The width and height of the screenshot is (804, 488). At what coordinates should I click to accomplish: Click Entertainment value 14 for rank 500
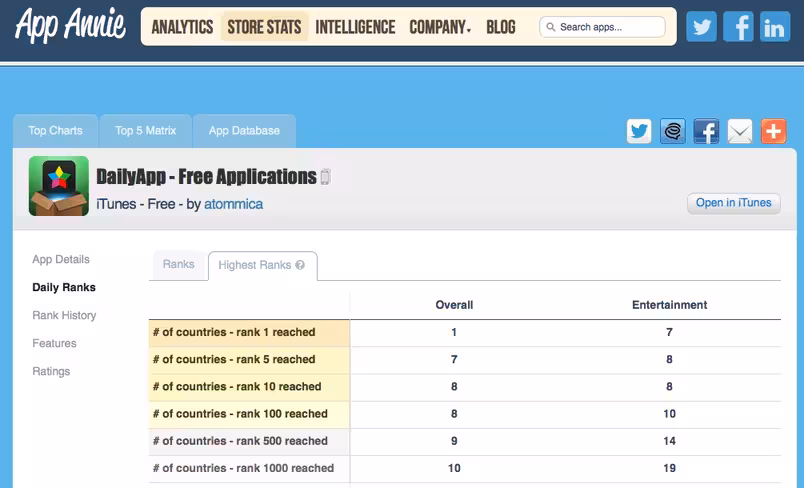(669, 441)
